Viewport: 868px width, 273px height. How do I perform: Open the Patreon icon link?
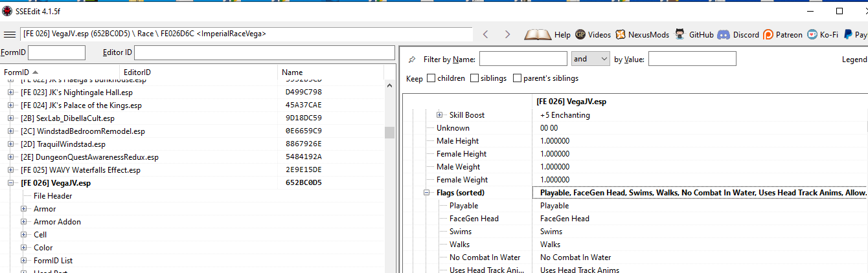pos(768,34)
